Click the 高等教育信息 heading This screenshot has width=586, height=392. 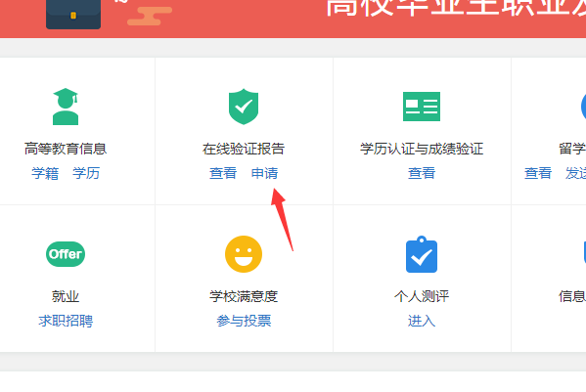click(x=66, y=149)
